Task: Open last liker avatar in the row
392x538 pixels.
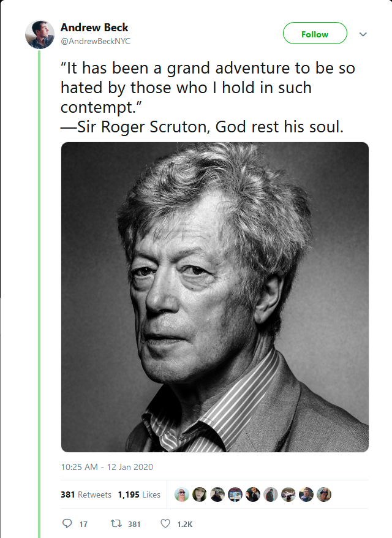Action: coord(324,494)
